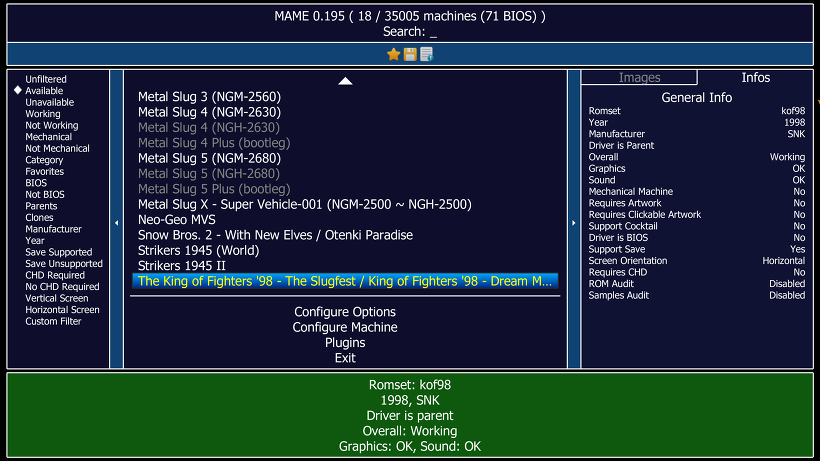Click the General Info heading
Viewport: 820px width, 461px height.
697,97
